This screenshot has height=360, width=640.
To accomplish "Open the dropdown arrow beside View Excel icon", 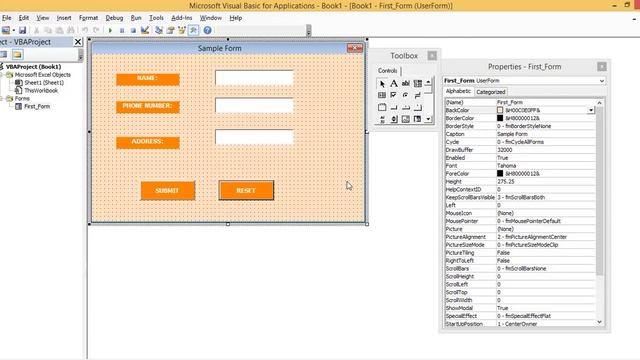I will coord(13,30).
